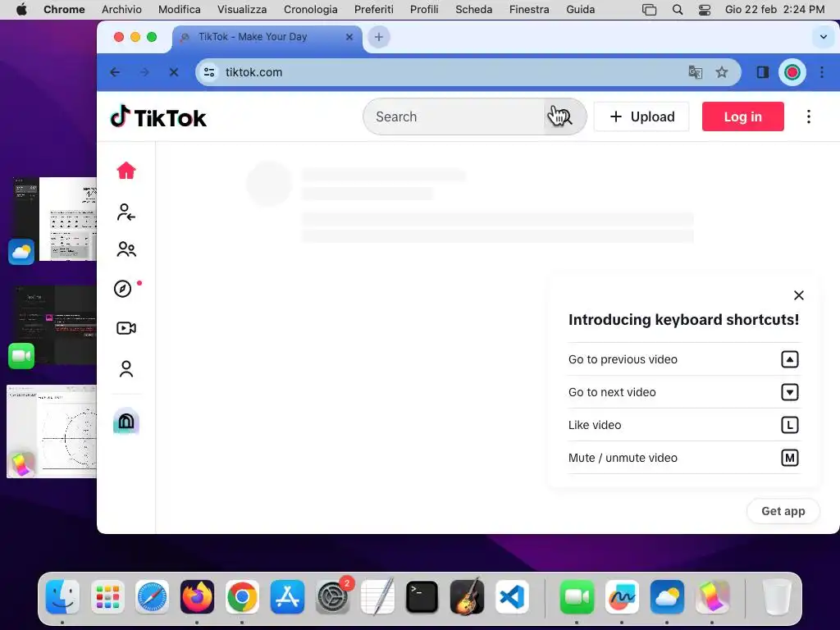840x630 pixels.
Task: Stop loading the page
Action: click(x=174, y=72)
